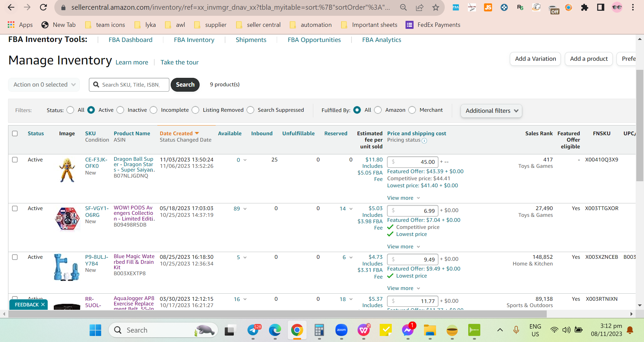Edit the 45.00 price field
The image size is (644, 342).
click(x=413, y=162)
